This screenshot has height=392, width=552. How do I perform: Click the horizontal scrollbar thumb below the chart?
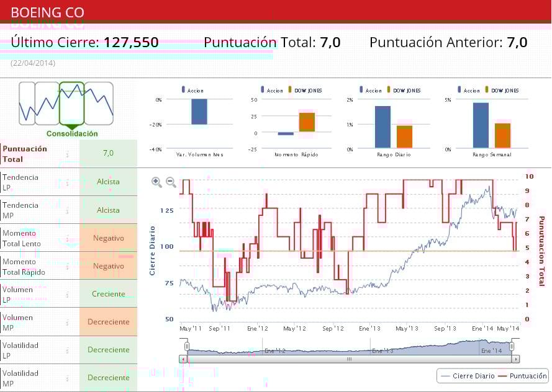point(349,359)
